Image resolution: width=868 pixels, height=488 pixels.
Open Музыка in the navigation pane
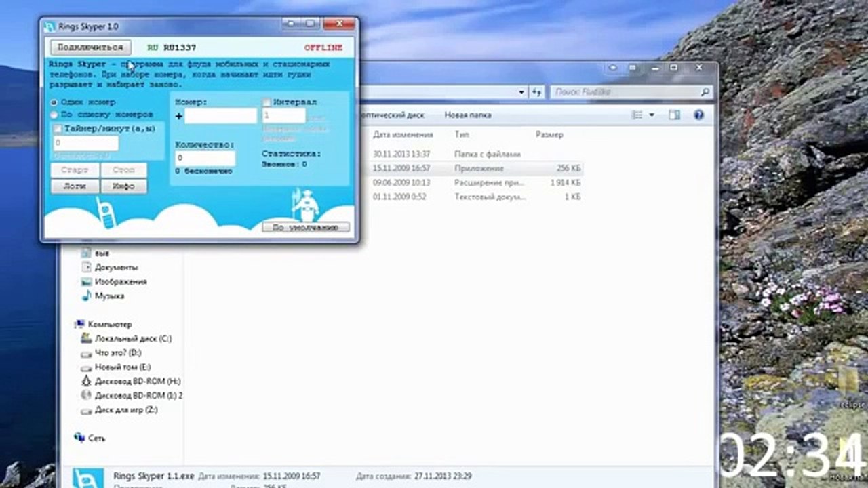tap(109, 296)
